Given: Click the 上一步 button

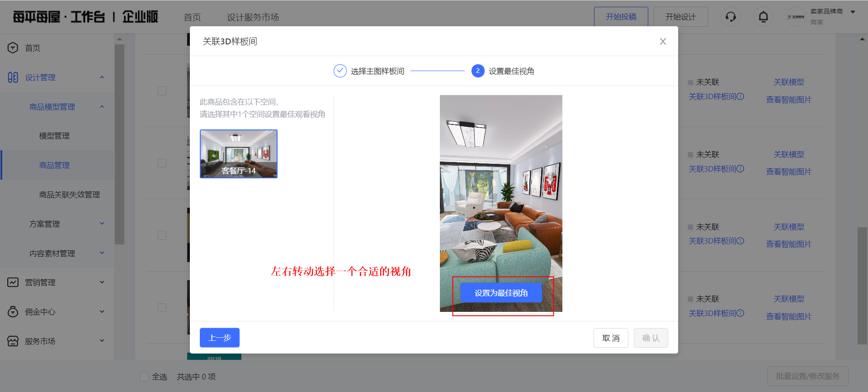Looking at the screenshot, I should (220, 338).
